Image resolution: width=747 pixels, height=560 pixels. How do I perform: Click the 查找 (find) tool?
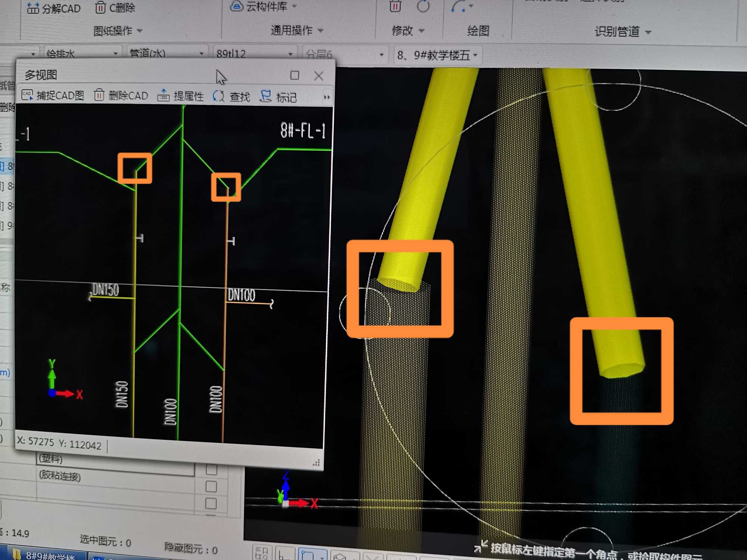point(232,97)
